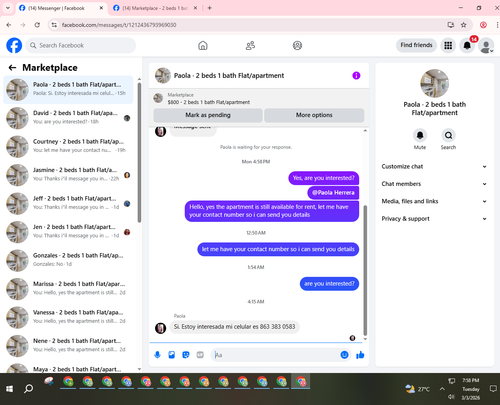Click the 'Yes, are you interested?' message
The image size is (500, 405).
click(x=323, y=178)
